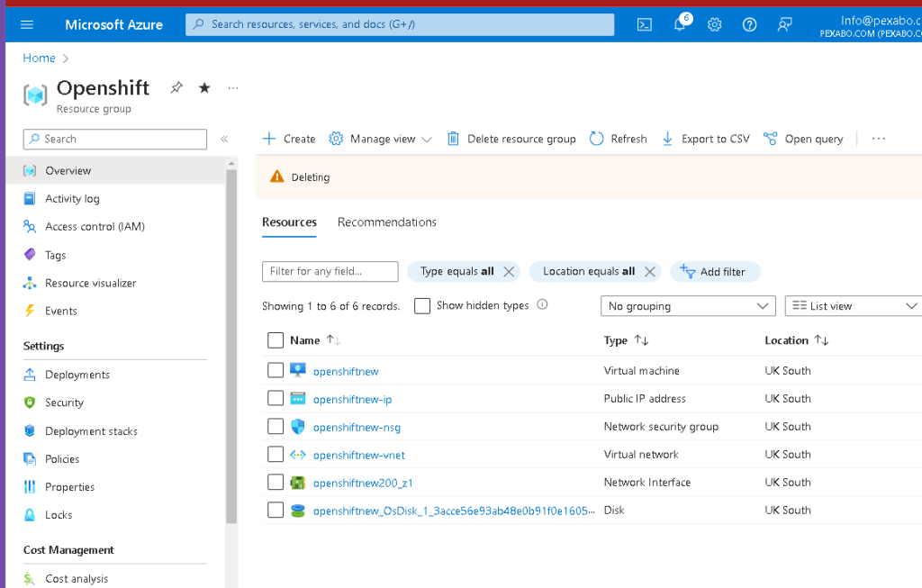Screen dimensions: 922x588
Task: Open the toolbar overflow ellipsis
Action: (x=879, y=139)
